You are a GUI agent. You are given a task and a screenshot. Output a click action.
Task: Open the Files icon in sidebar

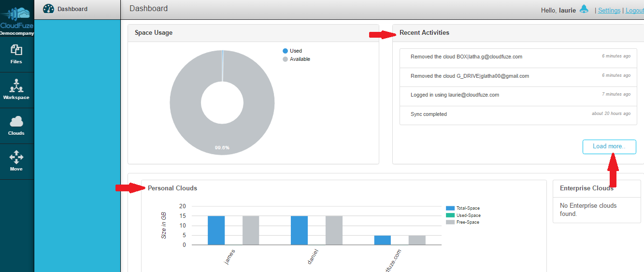16,50
